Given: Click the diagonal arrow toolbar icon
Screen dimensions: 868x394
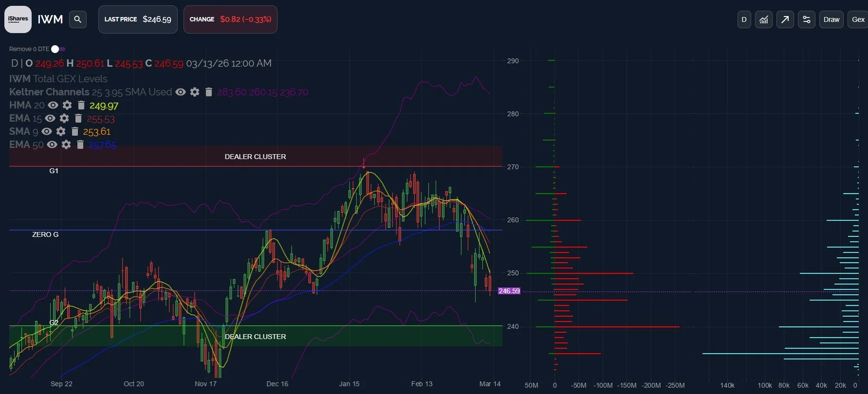Looking at the screenshot, I should 785,19.
